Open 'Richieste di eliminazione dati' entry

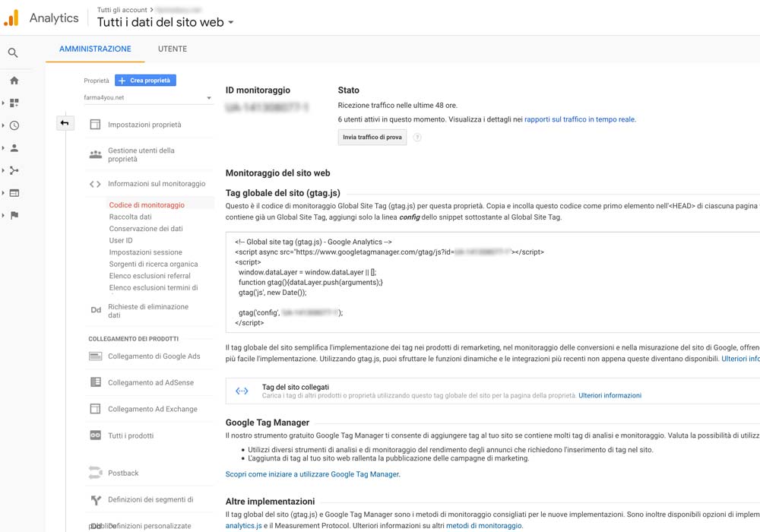click(x=148, y=311)
